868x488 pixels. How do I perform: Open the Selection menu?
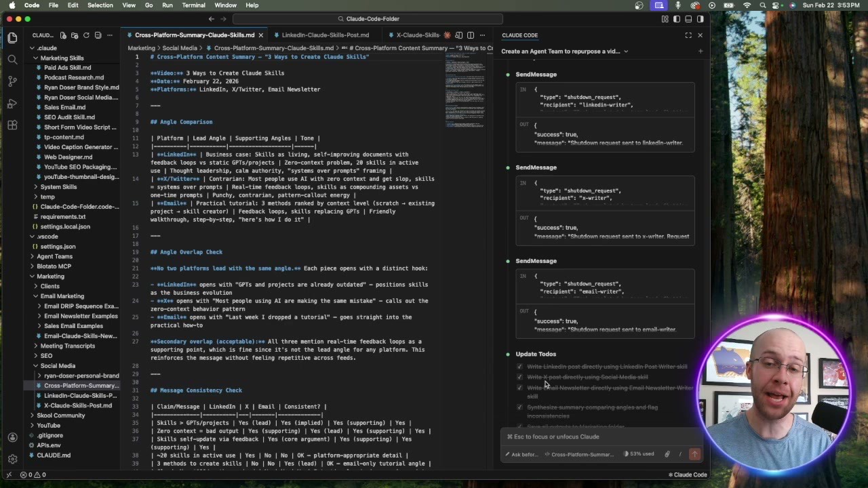(x=100, y=5)
